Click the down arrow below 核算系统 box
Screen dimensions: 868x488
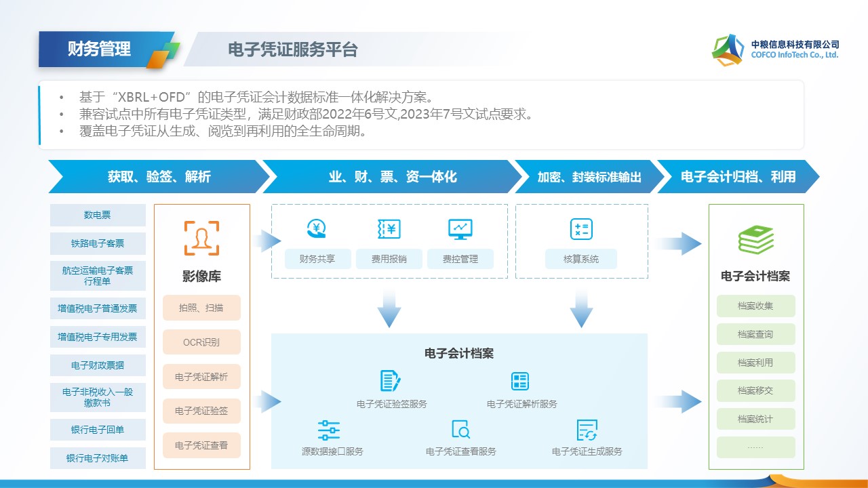pos(581,308)
